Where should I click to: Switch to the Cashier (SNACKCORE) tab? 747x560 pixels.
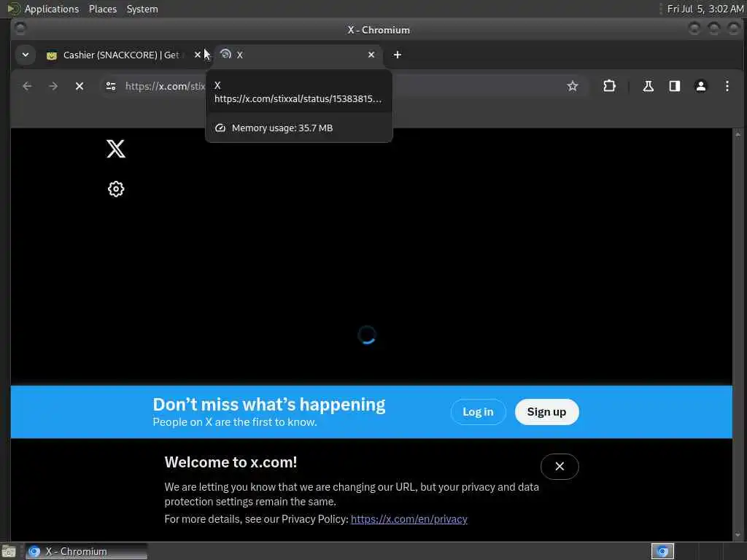122,55
